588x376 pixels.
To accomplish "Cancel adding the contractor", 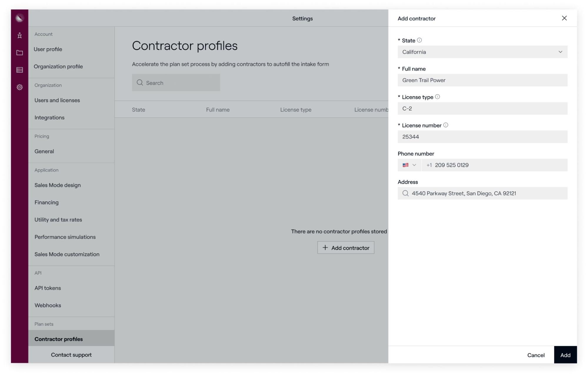I will (x=535, y=355).
